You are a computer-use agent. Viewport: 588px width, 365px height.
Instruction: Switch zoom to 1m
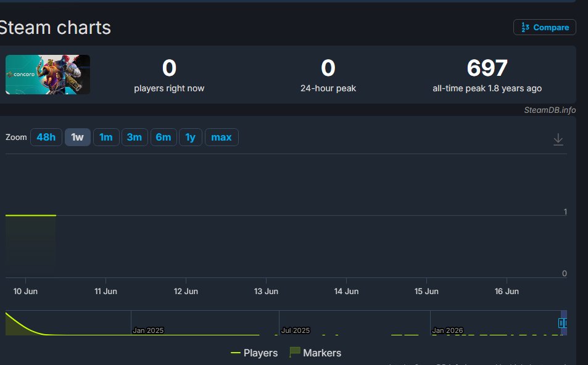[x=106, y=137]
